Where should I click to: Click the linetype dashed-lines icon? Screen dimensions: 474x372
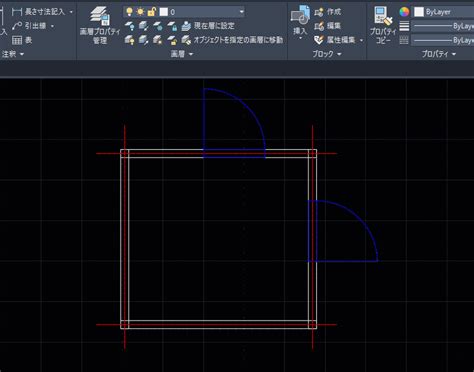[x=404, y=40]
